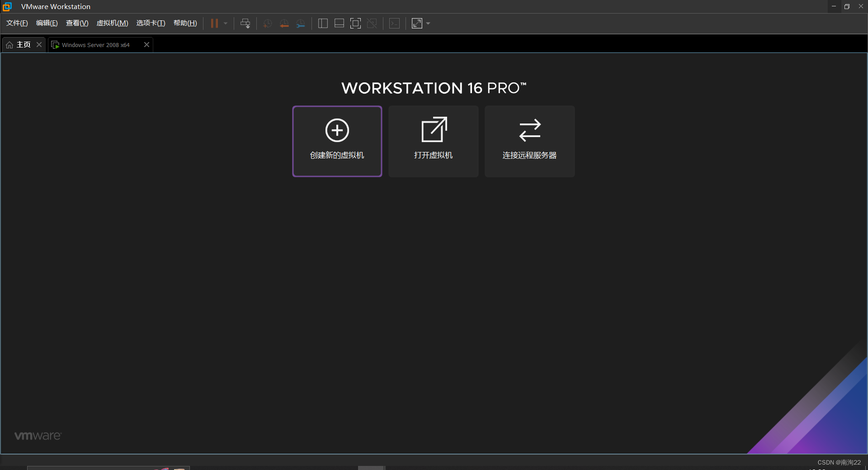868x470 pixels.
Task: Expand the stretch display dropdown arrow
Action: 428,24
